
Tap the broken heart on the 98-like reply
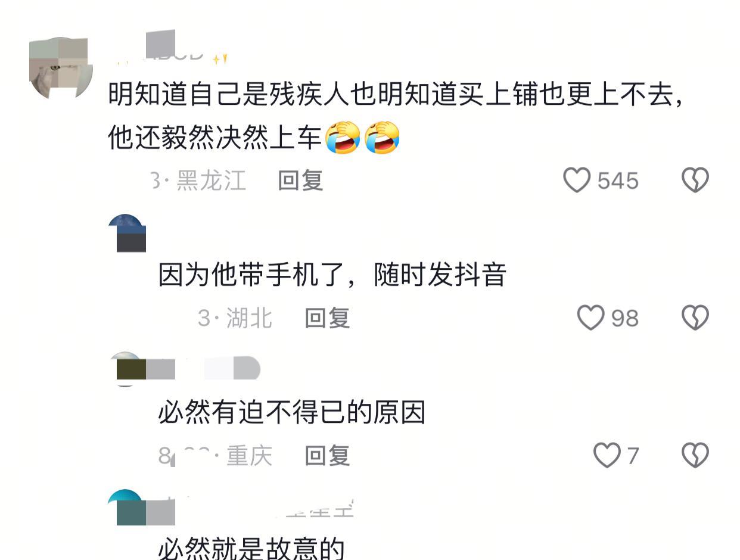(695, 318)
